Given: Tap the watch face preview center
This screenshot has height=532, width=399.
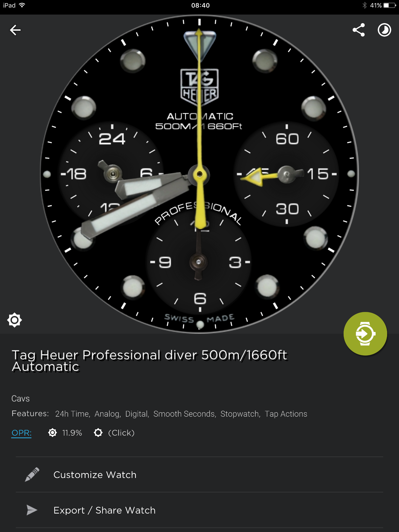Looking at the screenshot, I should (x=199, y=174).
